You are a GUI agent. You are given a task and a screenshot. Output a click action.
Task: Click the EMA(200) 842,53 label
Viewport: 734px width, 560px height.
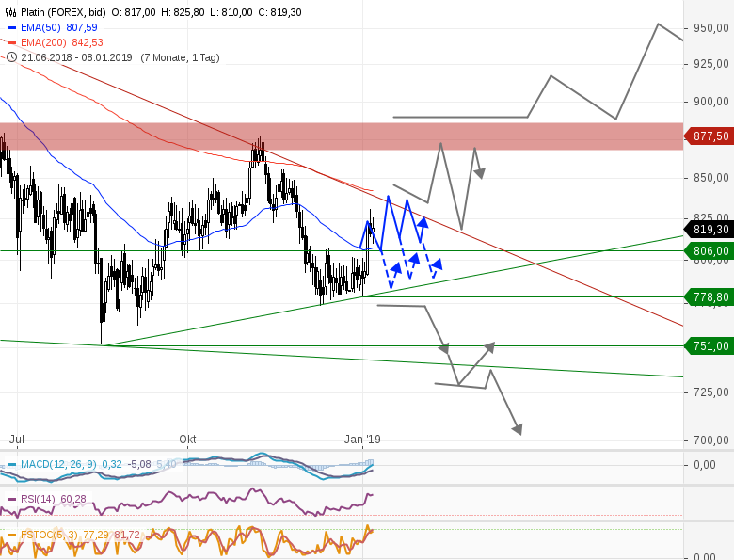pyautogui.click(x=62, y=42)
